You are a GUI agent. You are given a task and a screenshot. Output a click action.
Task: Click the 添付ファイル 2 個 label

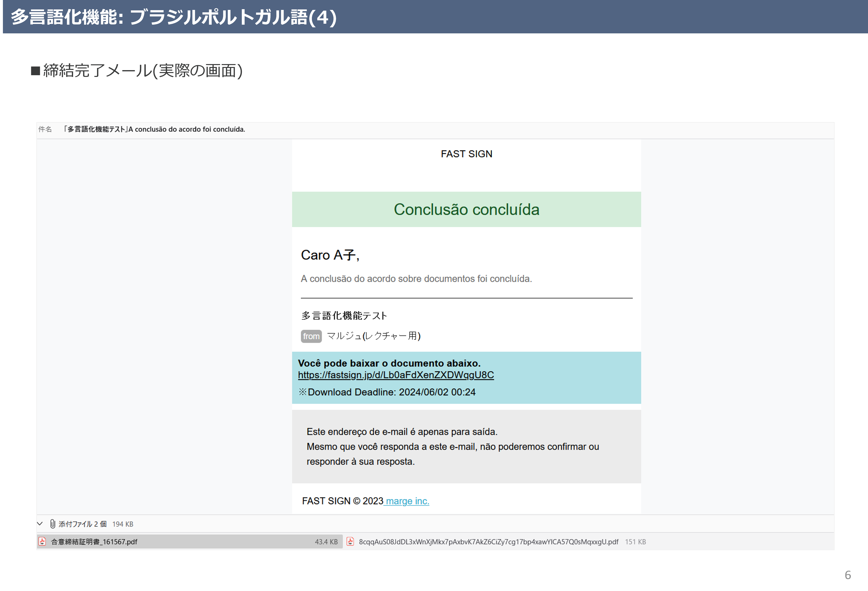(83, 524)
